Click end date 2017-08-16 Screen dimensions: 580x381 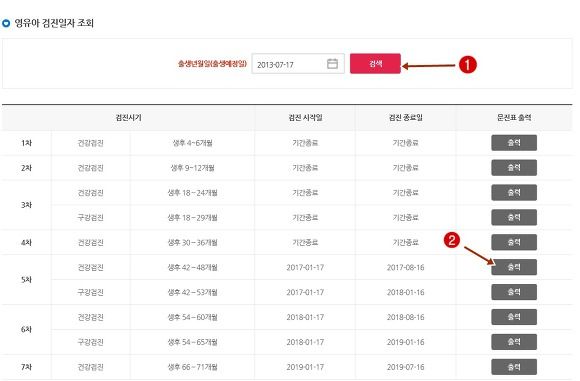(405, 267)
